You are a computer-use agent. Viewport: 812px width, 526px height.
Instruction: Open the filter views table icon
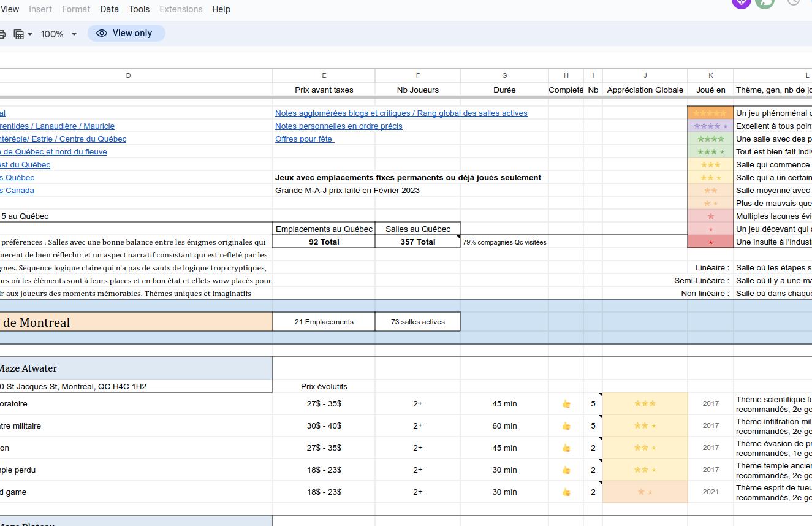pyautogui.click(x=19, y=34)
